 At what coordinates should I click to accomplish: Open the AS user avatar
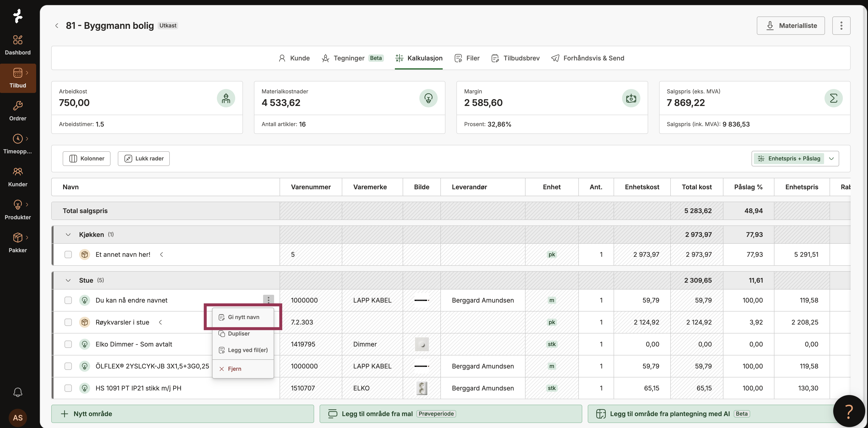18,417
